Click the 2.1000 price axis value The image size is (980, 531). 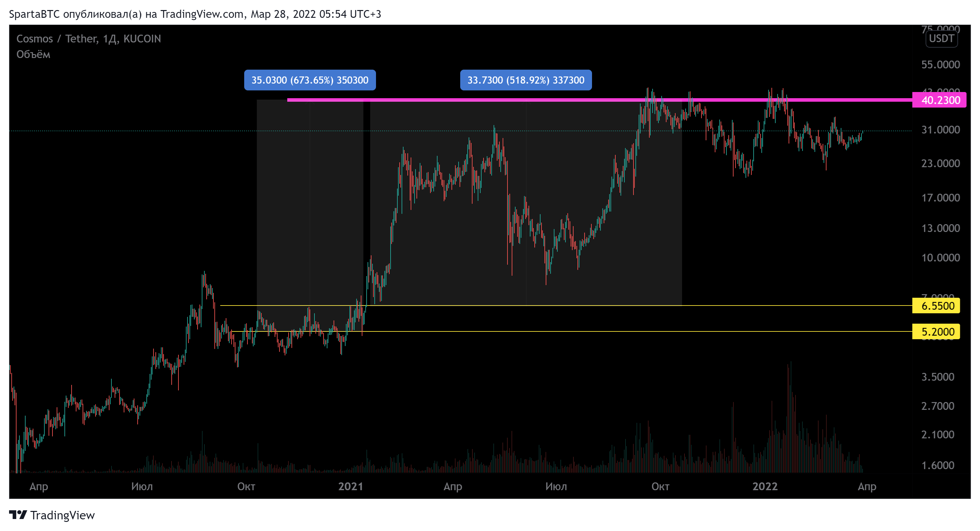(x=938, y=434)
